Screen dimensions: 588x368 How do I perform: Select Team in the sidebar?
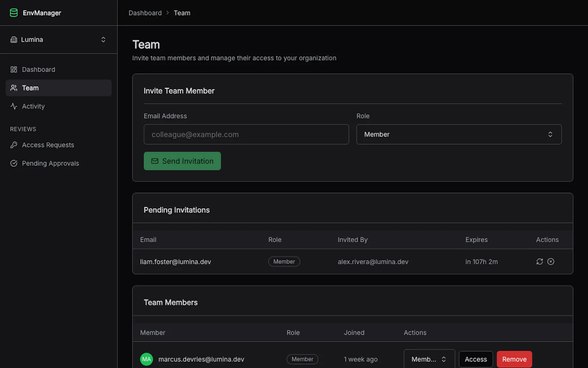pos(58,88)
